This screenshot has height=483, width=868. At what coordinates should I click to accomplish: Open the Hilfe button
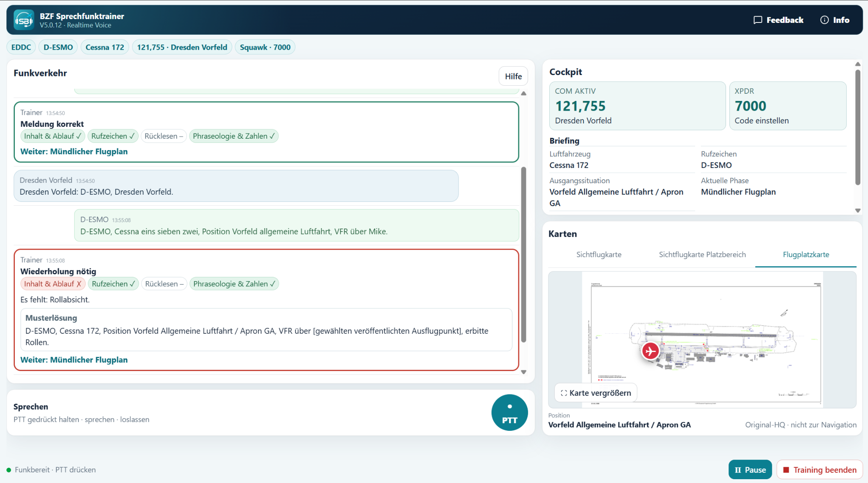click(513, 76)
